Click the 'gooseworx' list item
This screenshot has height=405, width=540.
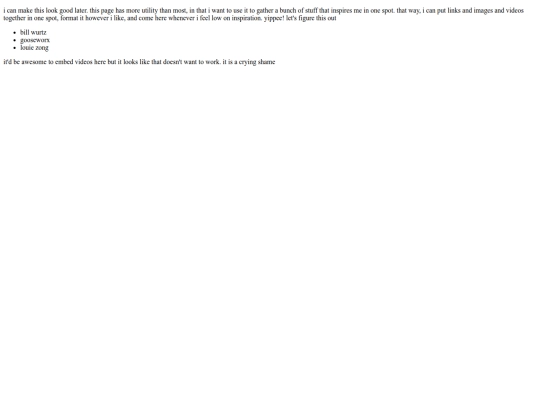[35, 40]
